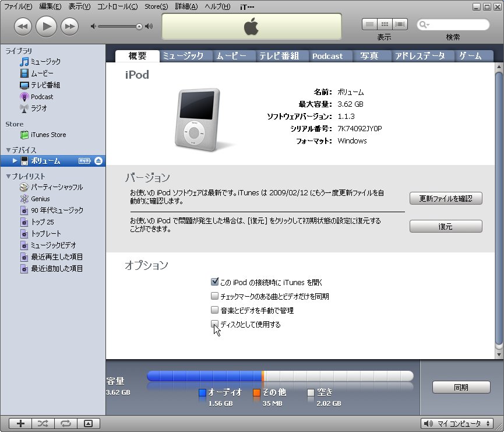504x432 pixels.
Task: Open the ファイル menu
Action: pyautogui.click(x=18, y=6)
